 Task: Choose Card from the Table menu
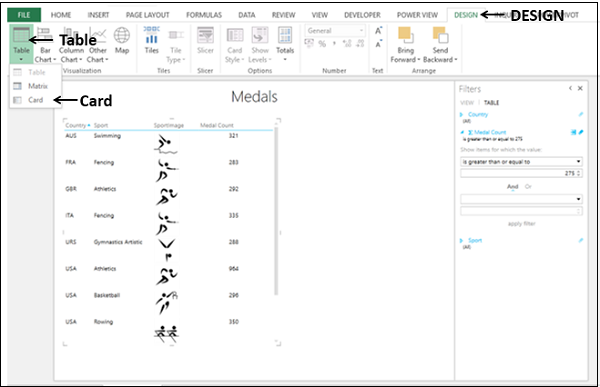[x=35, y=100]
